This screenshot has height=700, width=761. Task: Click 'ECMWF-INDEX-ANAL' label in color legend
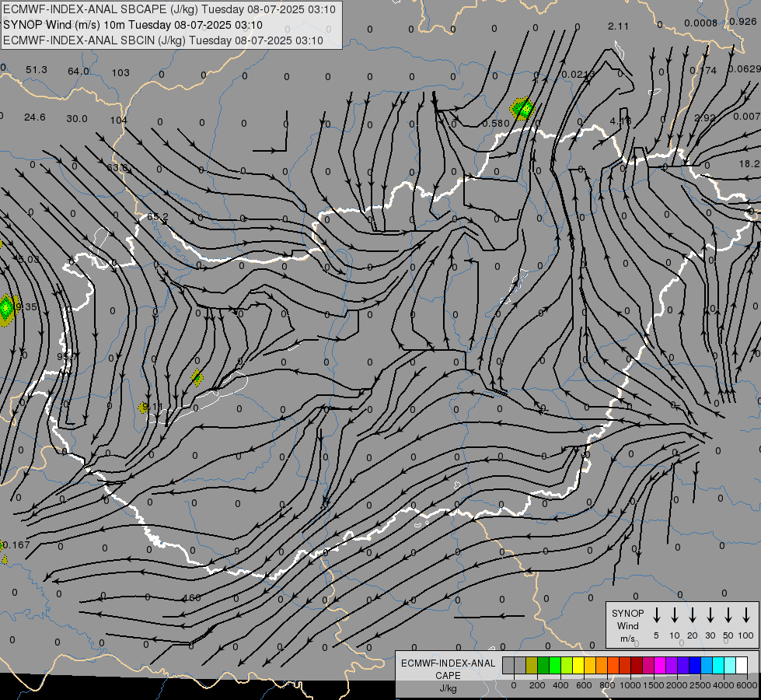(x=448, y=663)
